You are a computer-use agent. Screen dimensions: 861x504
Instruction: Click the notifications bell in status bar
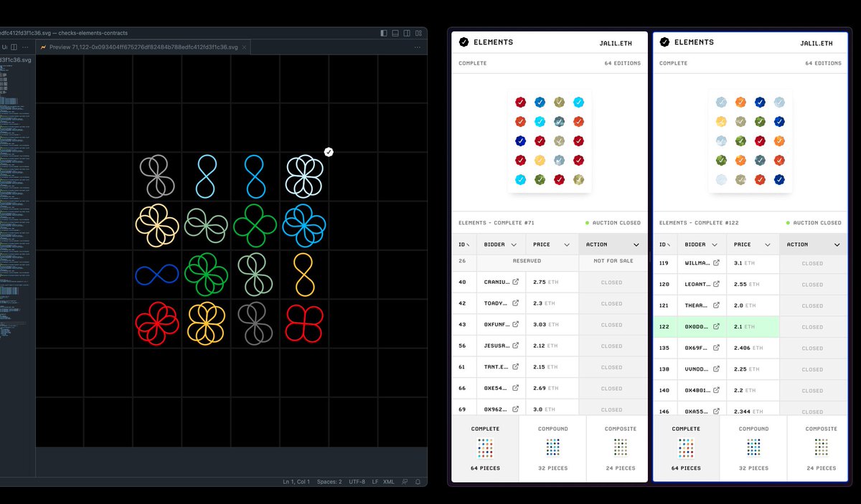[x=418, y=482]
